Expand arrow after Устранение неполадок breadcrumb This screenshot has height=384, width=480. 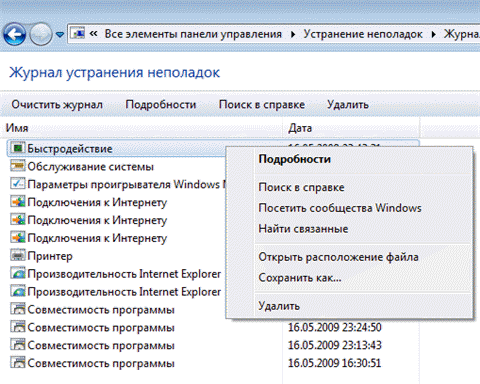tap(433, 34)
